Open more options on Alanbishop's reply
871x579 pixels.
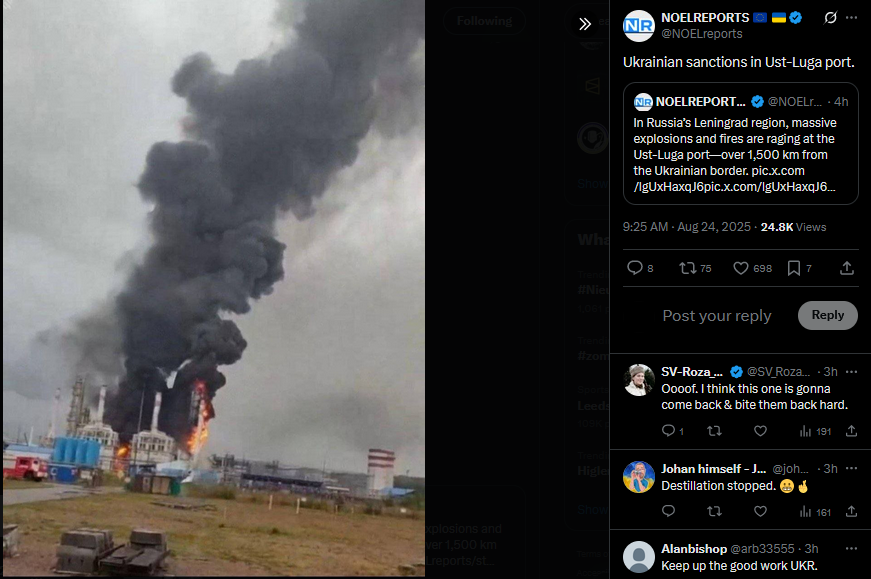click(851, 548)
